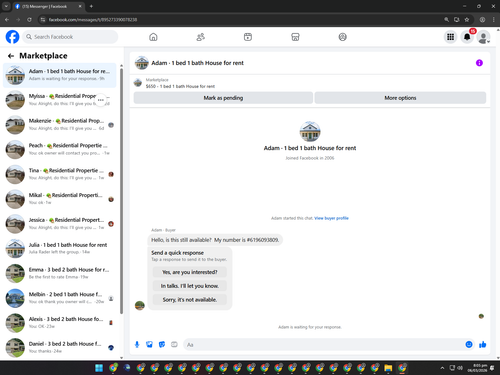Open Jessica Residential Properties chat
This screenshot has height=375, width=500.
[x=60, y=224]
